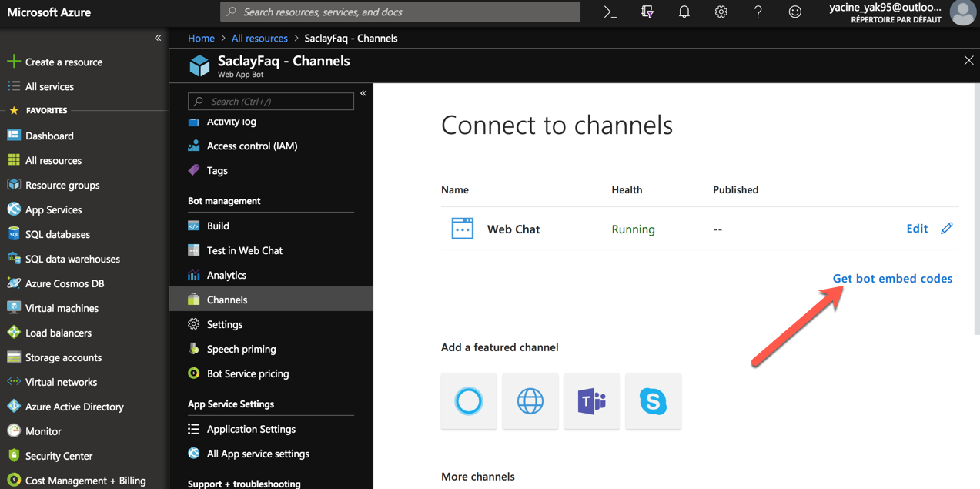Open Bot Service pricing
Screen dimensions: 980x489
239,373
